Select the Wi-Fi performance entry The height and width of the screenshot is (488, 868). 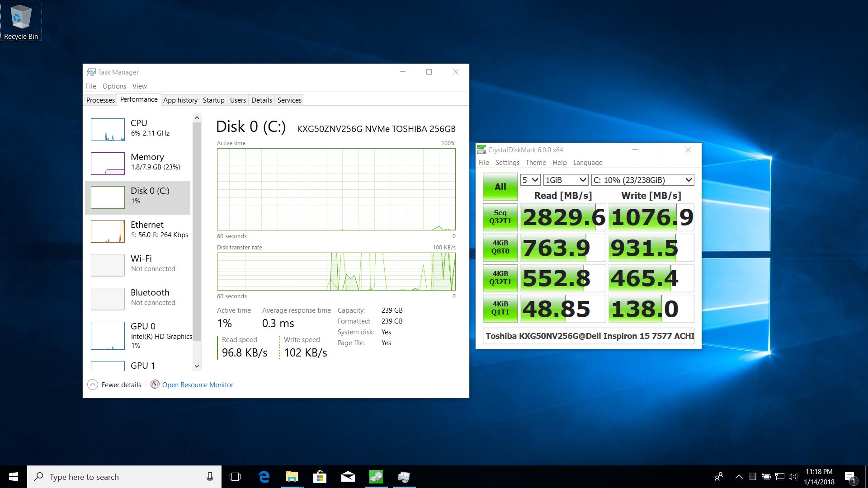pos(137,265)
